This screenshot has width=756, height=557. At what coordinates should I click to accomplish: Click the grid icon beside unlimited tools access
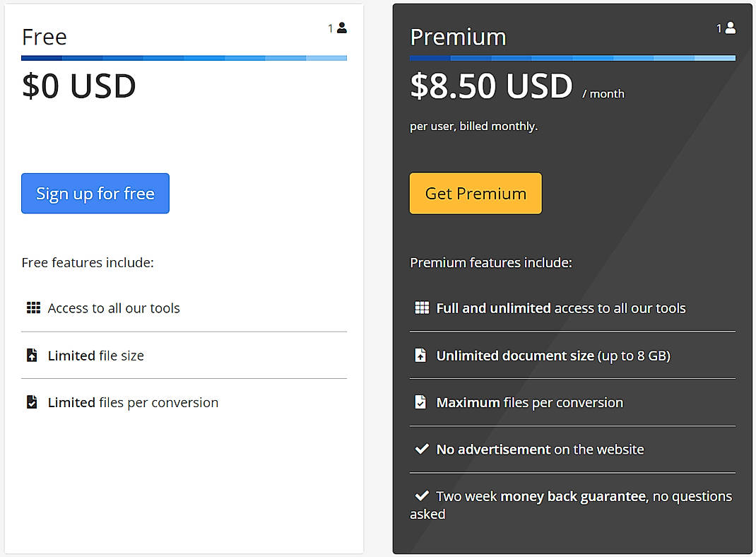click(x=421, y=307)
